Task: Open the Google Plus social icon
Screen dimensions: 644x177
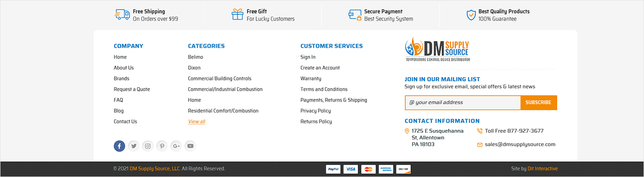Action: (176, 146)
